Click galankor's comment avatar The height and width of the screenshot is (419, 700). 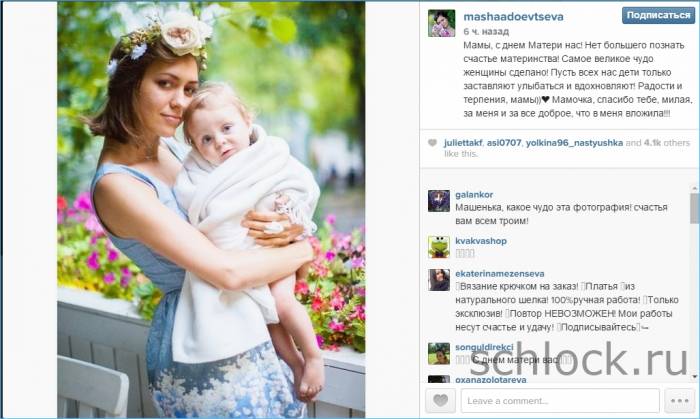439,201
